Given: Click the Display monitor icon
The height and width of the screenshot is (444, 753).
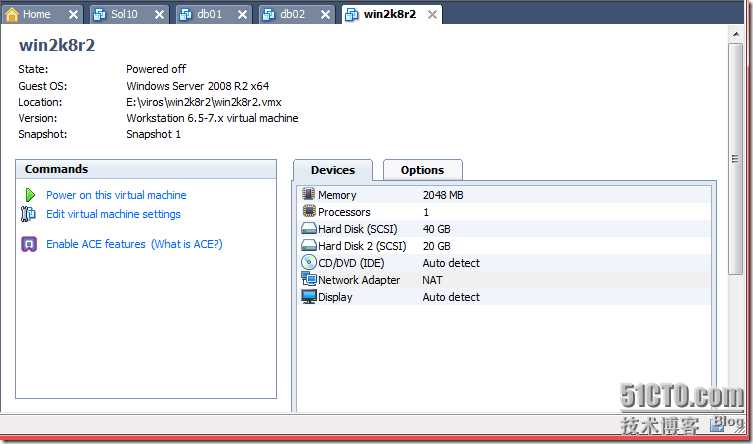Looking at the screenshot, I should pyautogui.click(x=309, y=297).
